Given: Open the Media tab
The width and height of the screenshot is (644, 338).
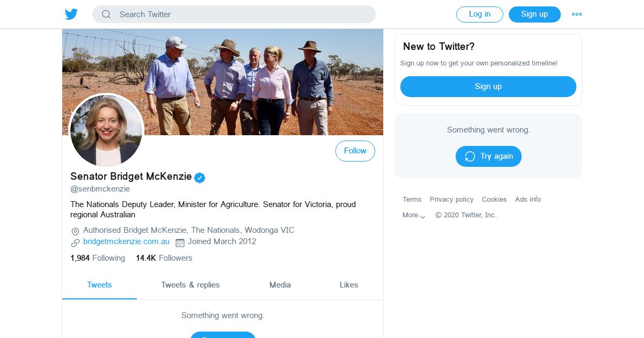Looking at the screenshot, I should coord(280,285).
